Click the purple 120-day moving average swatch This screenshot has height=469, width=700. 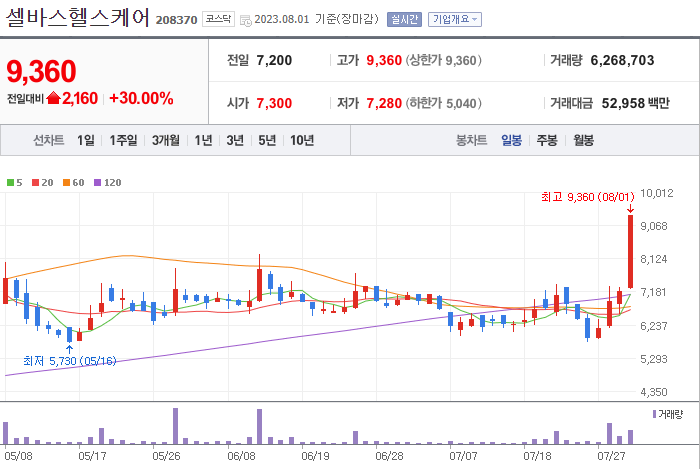tap(97, 183)
